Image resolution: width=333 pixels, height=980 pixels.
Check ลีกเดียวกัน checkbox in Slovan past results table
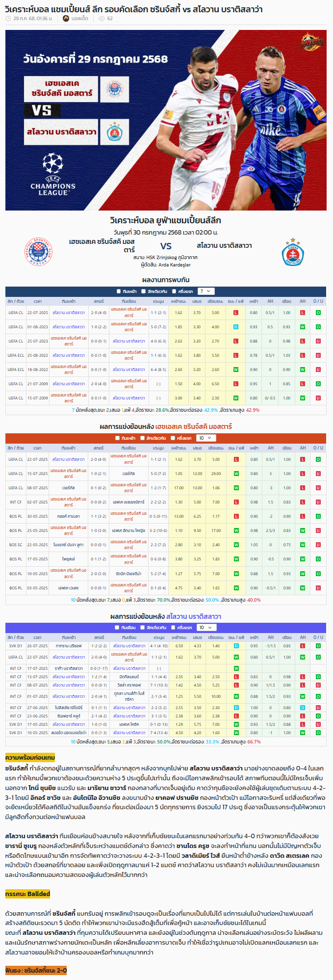[x=142, y=628]
